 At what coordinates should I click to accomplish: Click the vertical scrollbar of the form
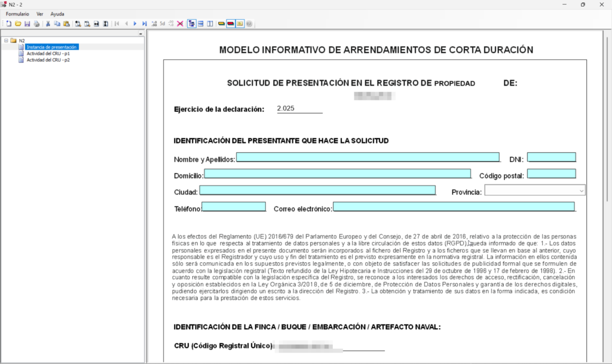point(607,179)
